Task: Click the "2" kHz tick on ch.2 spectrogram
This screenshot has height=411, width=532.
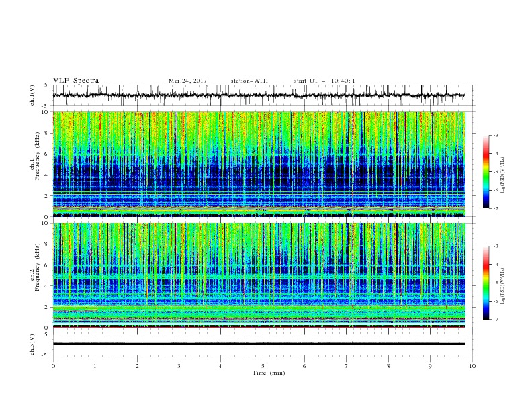Action: pyautogui.click(x=46, y=307)
